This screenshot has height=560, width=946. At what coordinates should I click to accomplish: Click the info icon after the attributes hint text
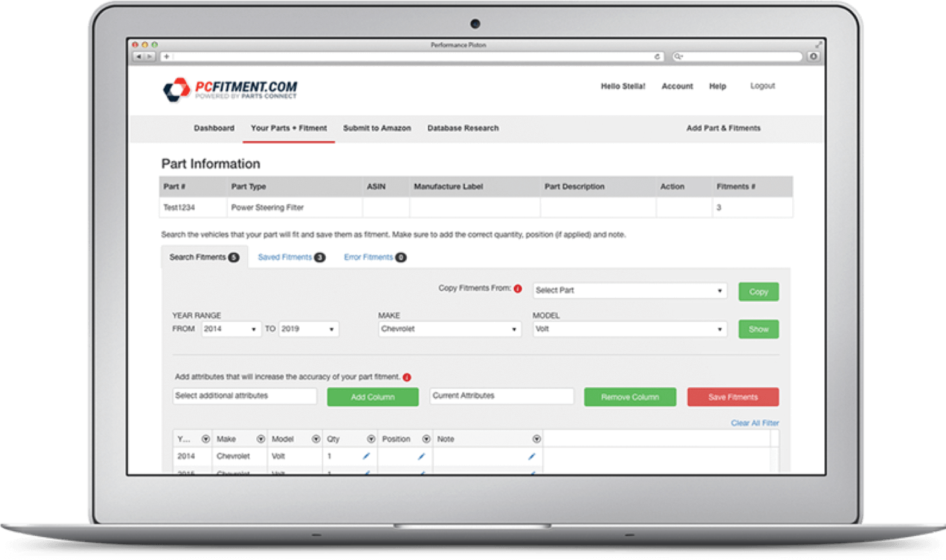407,377
